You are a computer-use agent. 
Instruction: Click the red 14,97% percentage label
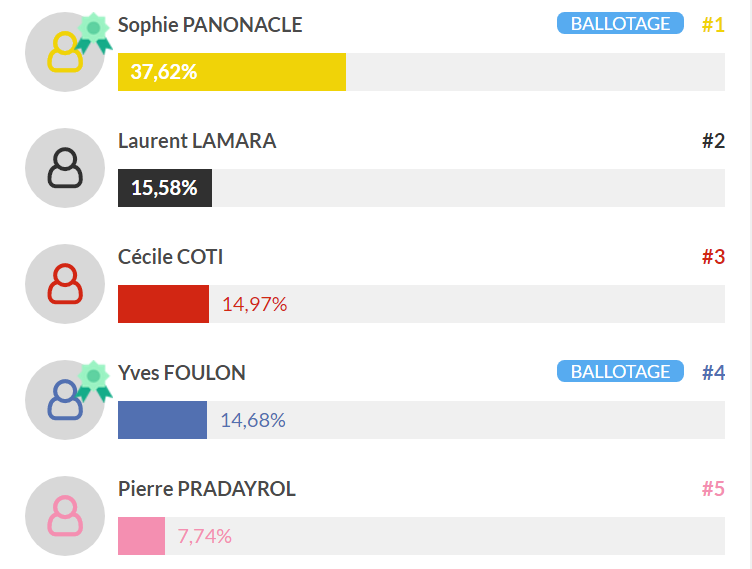point(254,304)
